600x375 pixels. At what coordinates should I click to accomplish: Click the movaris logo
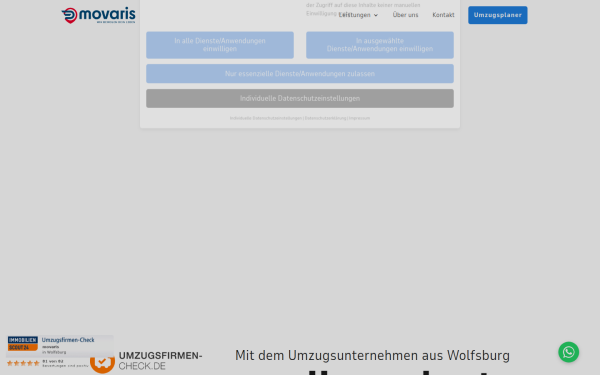click(x=98, y=15)
